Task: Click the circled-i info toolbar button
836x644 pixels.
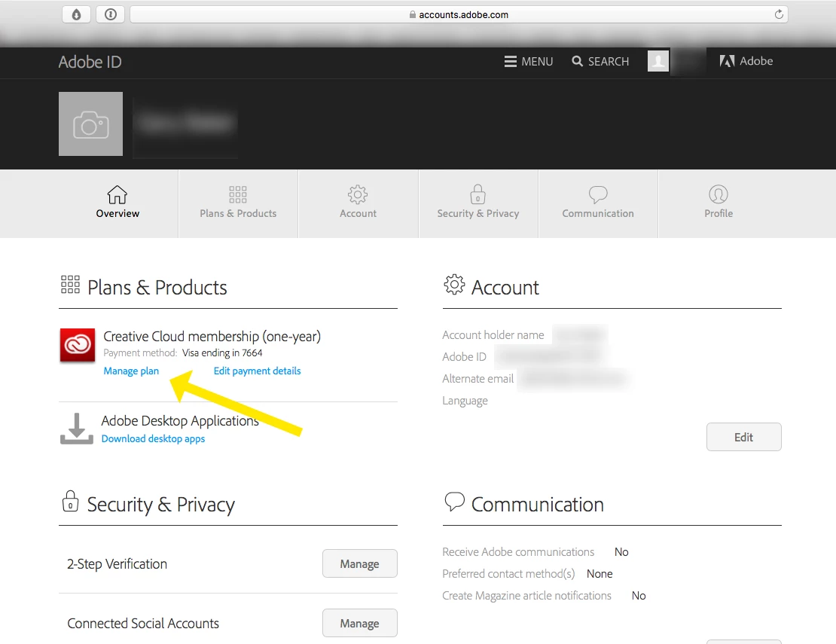Action: 111,14
